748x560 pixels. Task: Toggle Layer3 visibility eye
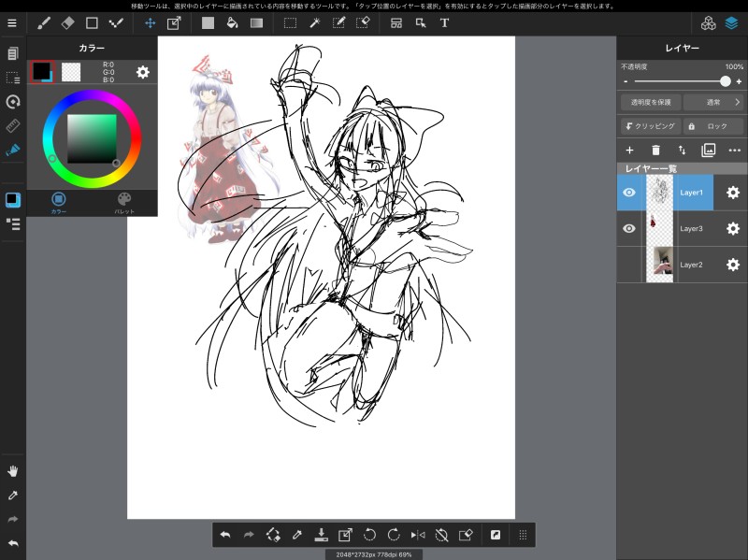click(x=629, y=228)
